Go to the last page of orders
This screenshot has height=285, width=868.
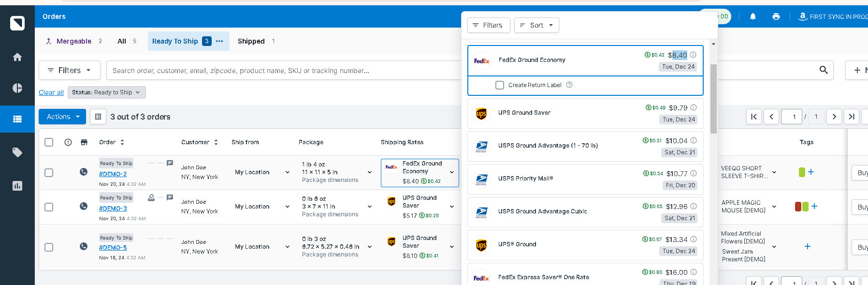[852, 117]
